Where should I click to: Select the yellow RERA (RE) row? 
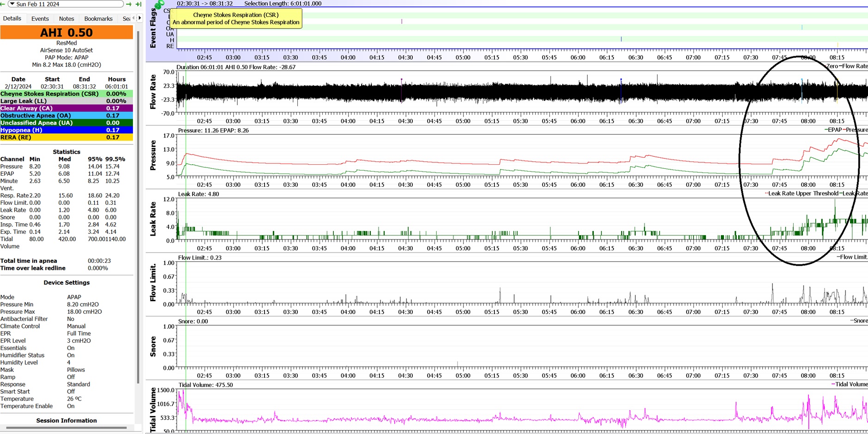point(66,137)
